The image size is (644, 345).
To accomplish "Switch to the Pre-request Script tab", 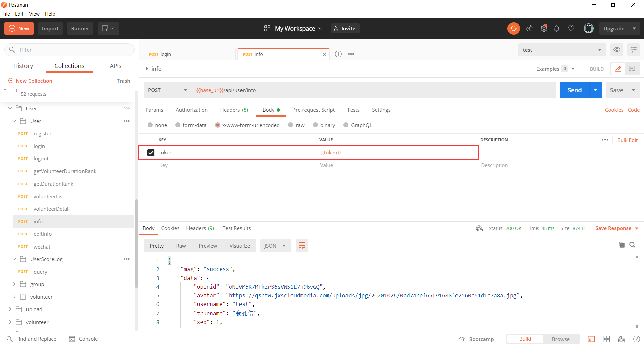I will (x=313, y=110).
